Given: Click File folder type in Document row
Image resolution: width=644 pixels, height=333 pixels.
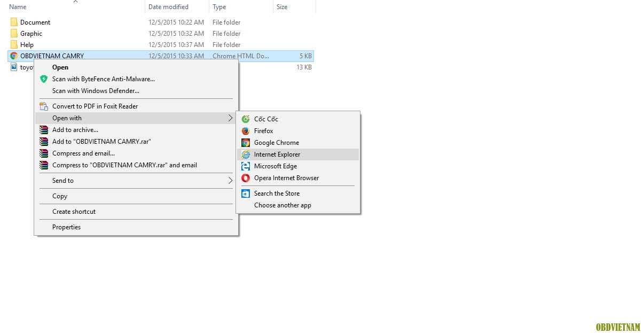Looking at the screenshot, I should tap(226, 22).
